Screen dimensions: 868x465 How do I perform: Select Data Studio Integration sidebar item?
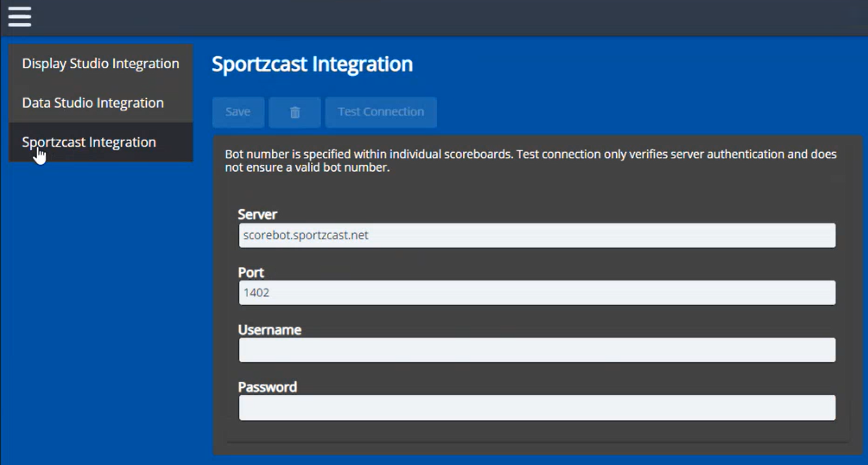(x=93, y=103)
